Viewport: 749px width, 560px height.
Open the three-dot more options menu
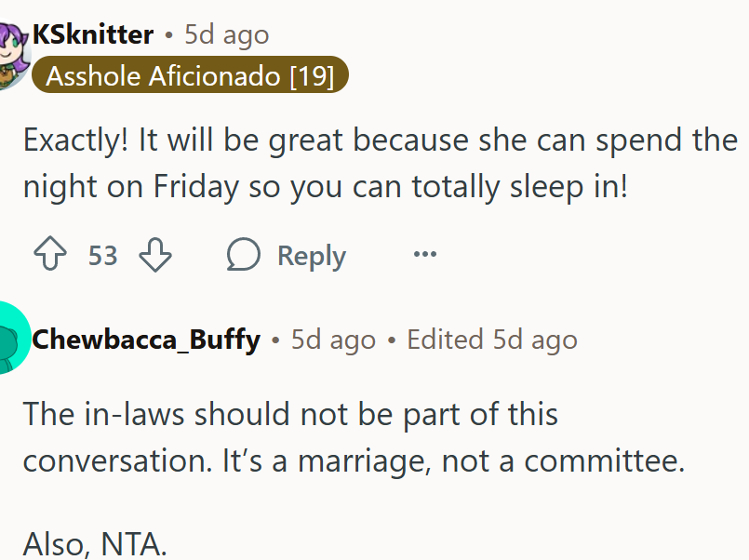(424, 254)
